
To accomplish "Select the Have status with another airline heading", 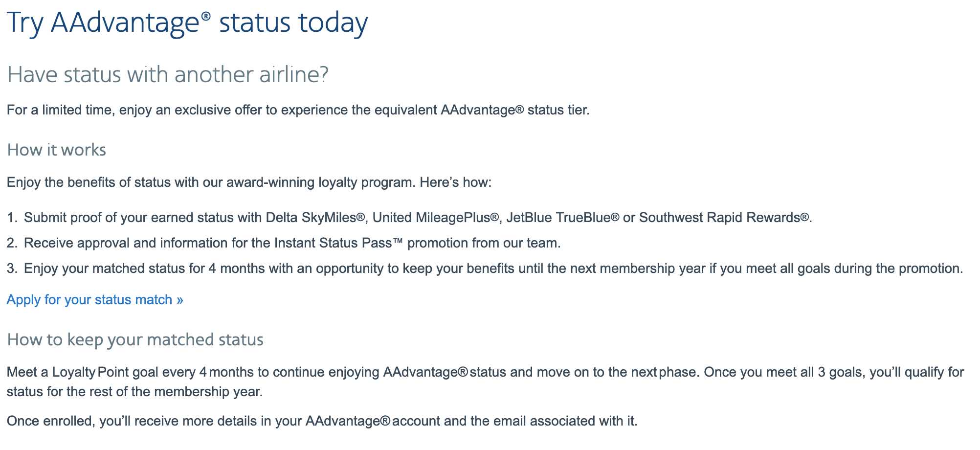I will coord(168,75).
